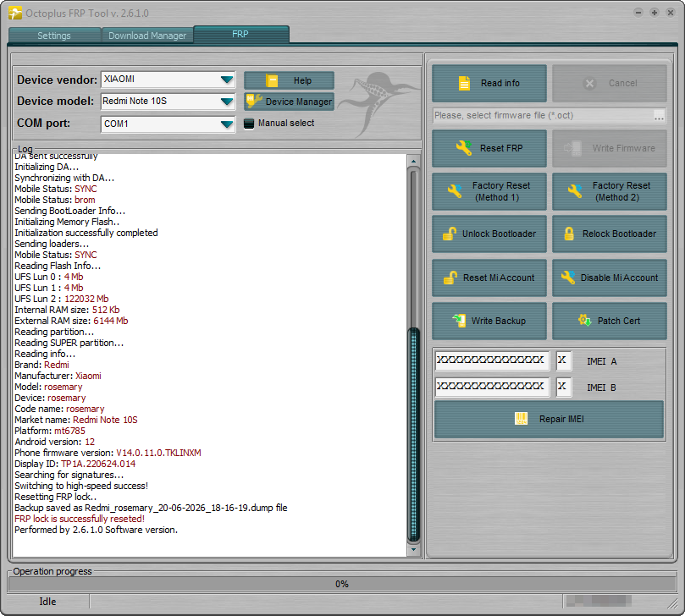Switch to Download Manager tab
The image size is (685, 616).
[147, 36]
